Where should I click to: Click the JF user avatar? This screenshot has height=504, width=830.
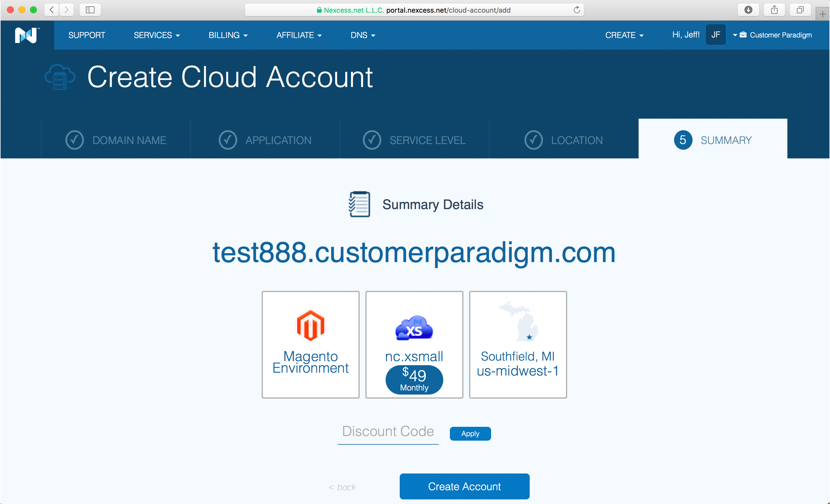click(x=716, y=35)
